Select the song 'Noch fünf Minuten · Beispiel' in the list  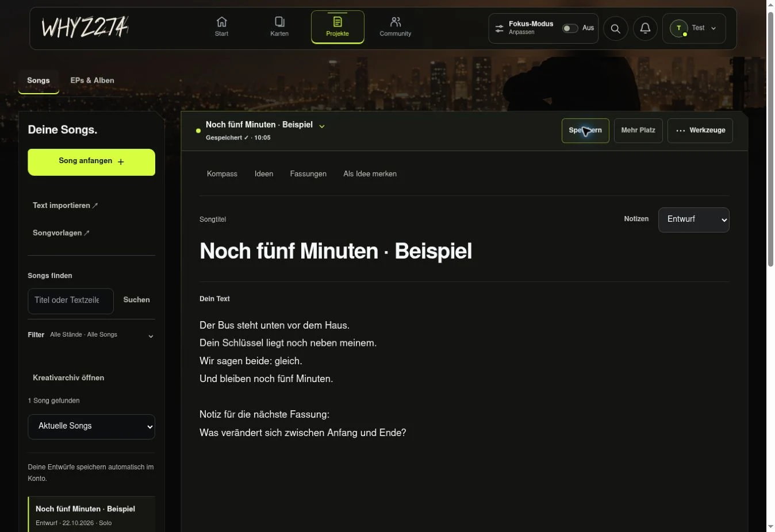click(91, 515)
